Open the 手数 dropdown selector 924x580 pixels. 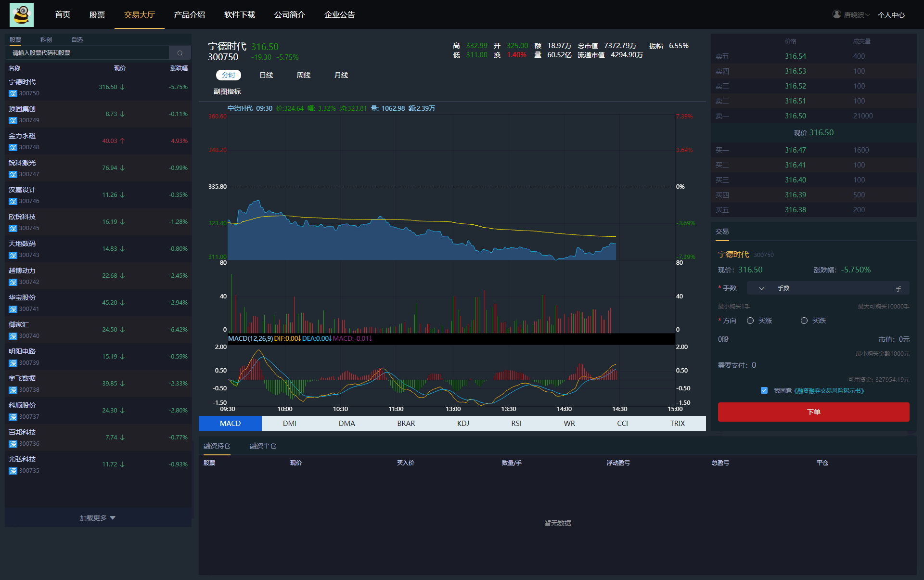click(x=761, y=288)
